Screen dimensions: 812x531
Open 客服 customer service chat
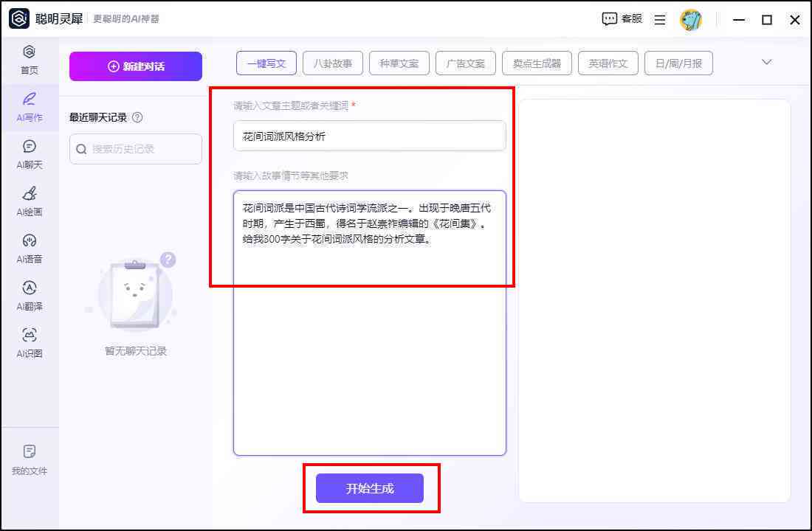622,19
